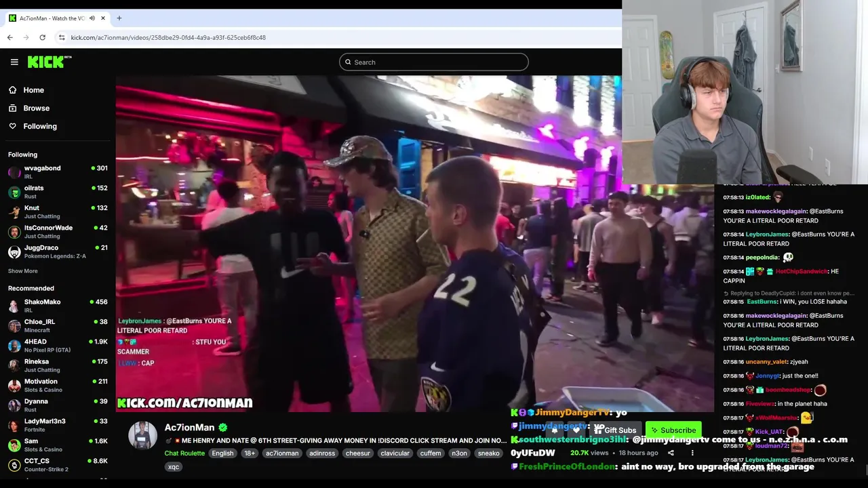Image resolution: width=868 pixels, height=488 pixels.
Task: Open oilrats channel in Following list
Action: coord(58,192)
